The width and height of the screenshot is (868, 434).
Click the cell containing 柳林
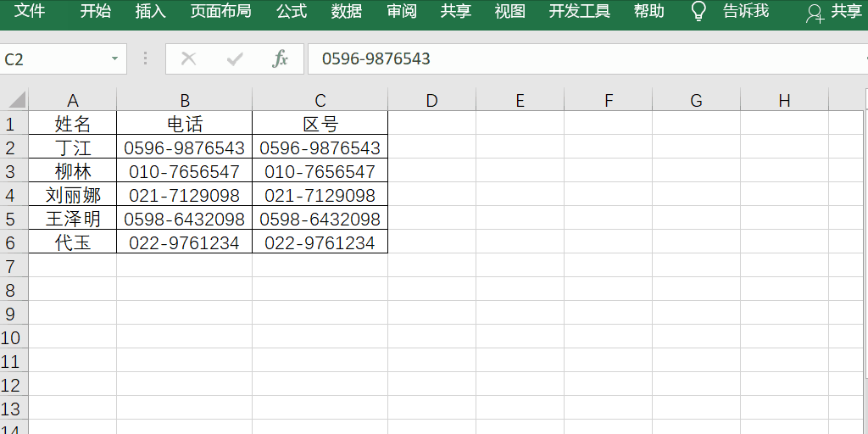73,170
